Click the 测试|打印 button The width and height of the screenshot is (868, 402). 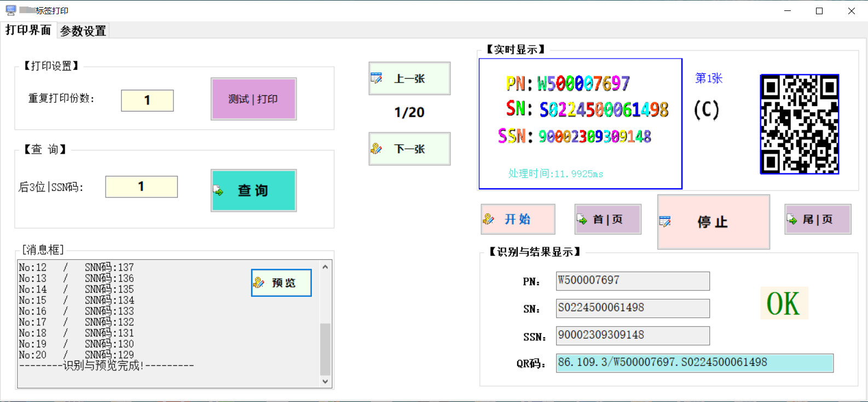tap(253, 99)
